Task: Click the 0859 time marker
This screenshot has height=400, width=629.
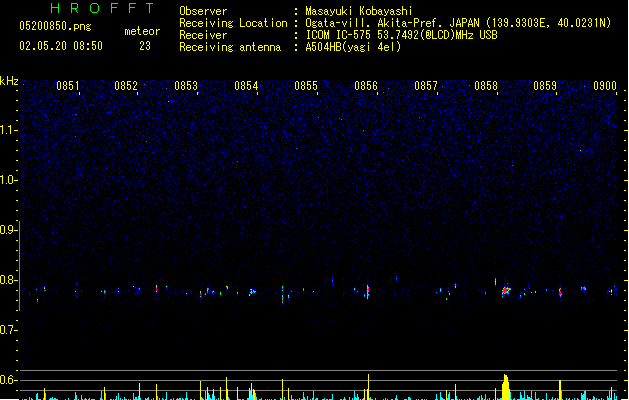Action: [x=545, y=86]
